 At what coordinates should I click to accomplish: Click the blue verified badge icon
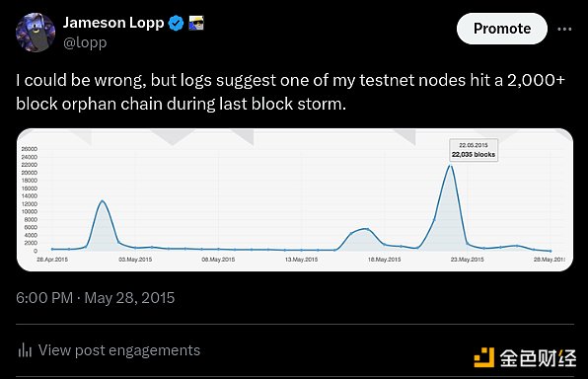click(x=176, y=24)
